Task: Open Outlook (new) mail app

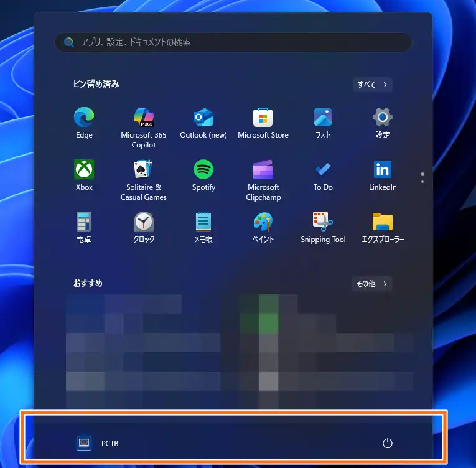Action: (x=203, y=123)
